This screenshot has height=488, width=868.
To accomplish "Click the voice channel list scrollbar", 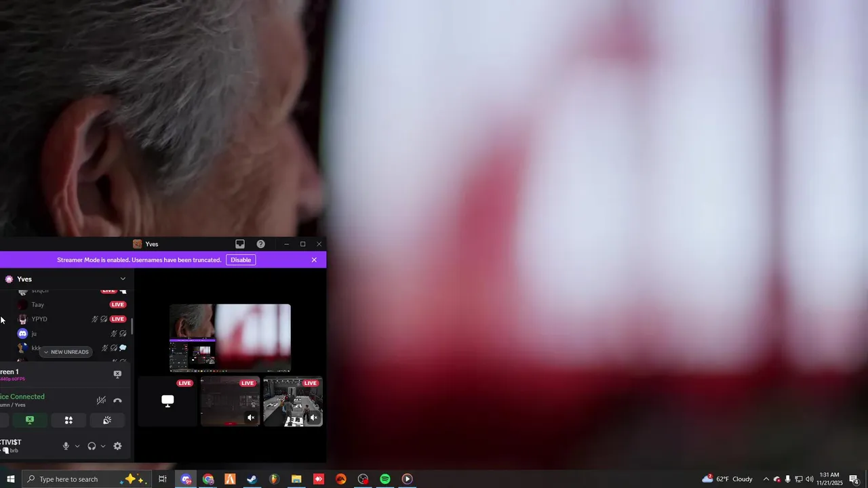I will pos(132,326).
